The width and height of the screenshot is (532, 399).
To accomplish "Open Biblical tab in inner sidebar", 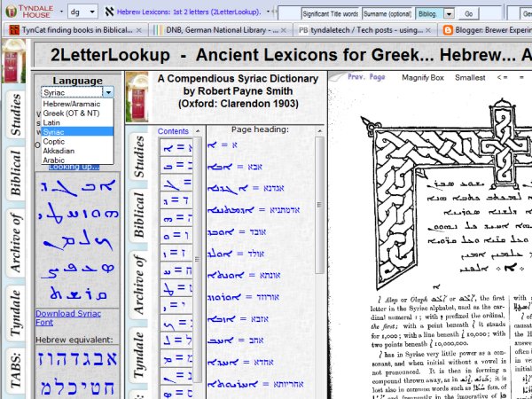I will [x=138, y=215].
